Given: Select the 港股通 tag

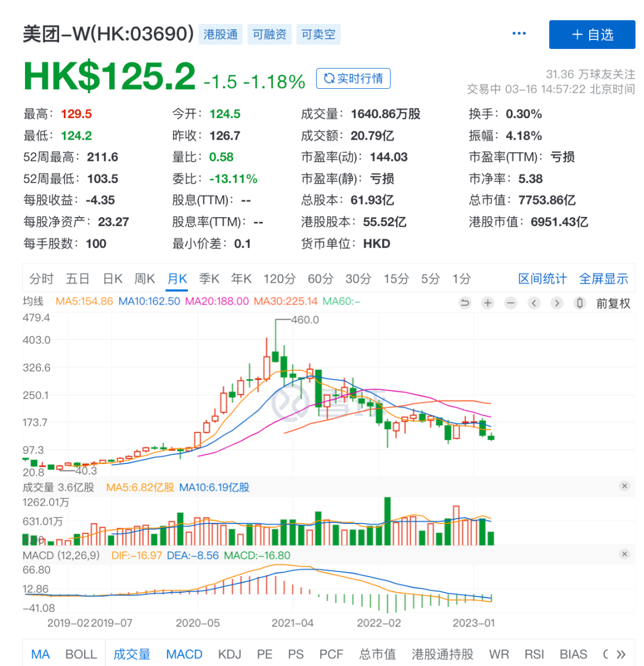Looking at the screenshot, I should pyautogui.click(x=221, y=35).
